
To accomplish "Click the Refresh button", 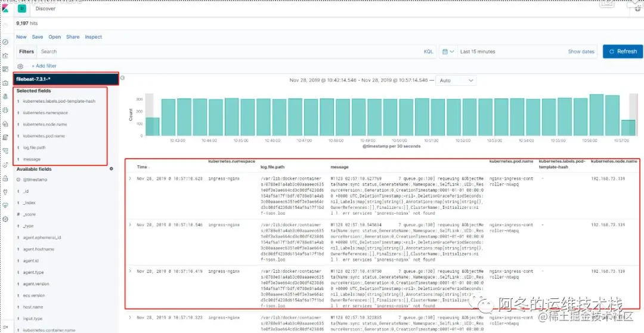I will [x=623, y=51].
